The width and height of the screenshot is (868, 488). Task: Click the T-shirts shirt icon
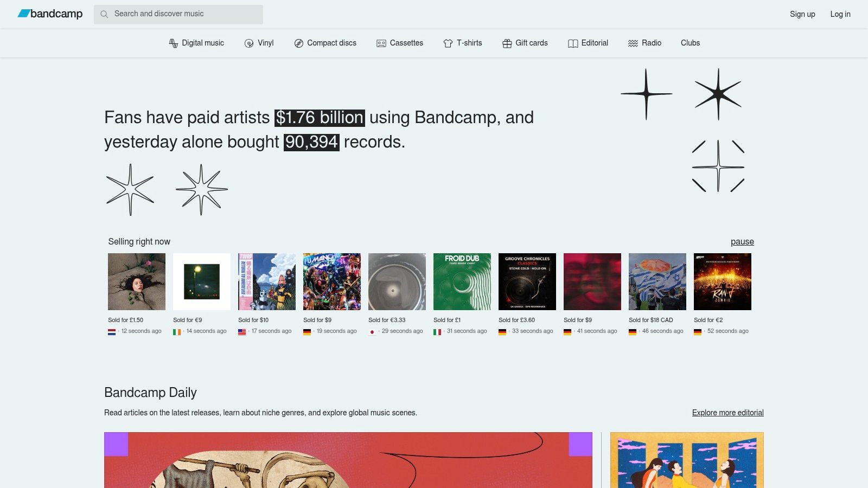tap(448, 43)
